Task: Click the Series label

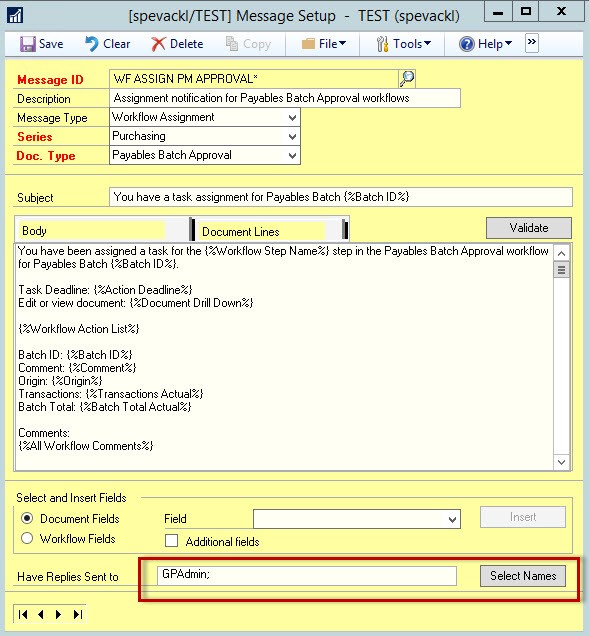Action: pyautogui.click(x=35, y=137)
